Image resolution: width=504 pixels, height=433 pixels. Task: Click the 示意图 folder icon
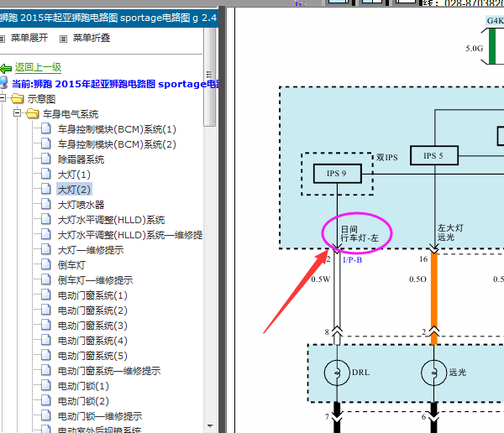18,98
